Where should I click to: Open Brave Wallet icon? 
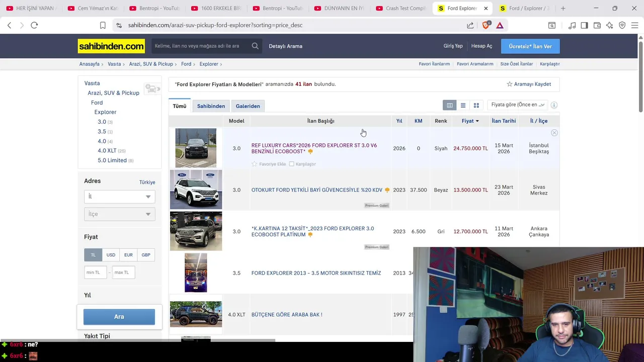pos(597,25)
